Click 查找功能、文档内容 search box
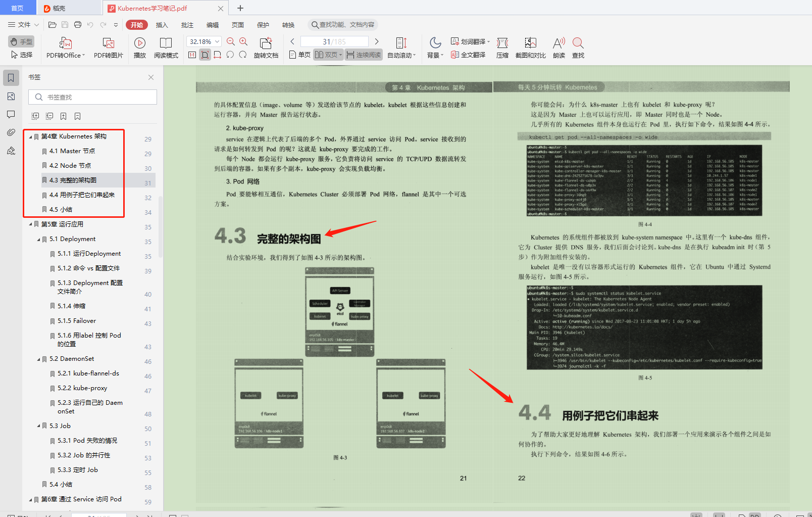812x517 pixels. (x=342, y=25)
